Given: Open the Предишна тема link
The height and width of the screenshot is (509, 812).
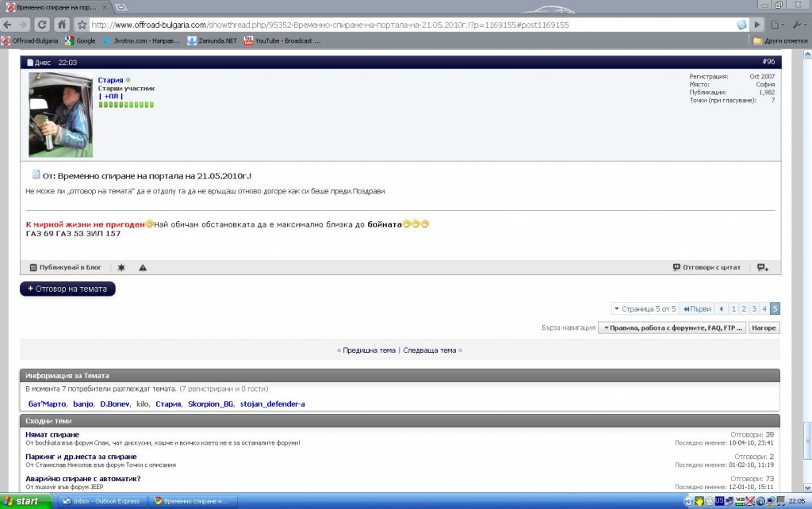Looking at the screenshot, I should [369, 350].
